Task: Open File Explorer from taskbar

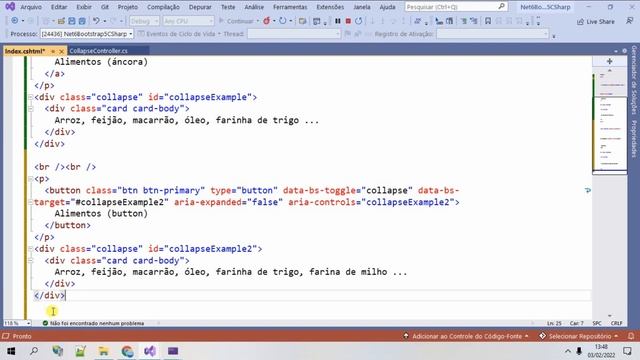Action: (104, 351)
